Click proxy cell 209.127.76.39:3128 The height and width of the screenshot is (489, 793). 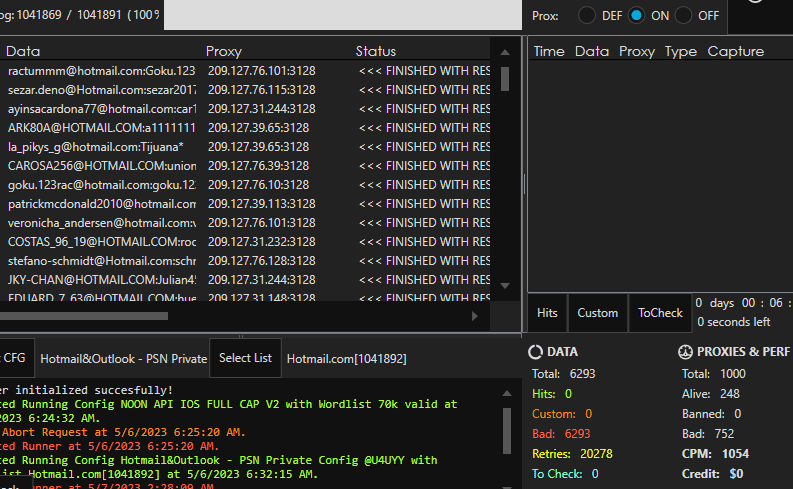(258, 166)
